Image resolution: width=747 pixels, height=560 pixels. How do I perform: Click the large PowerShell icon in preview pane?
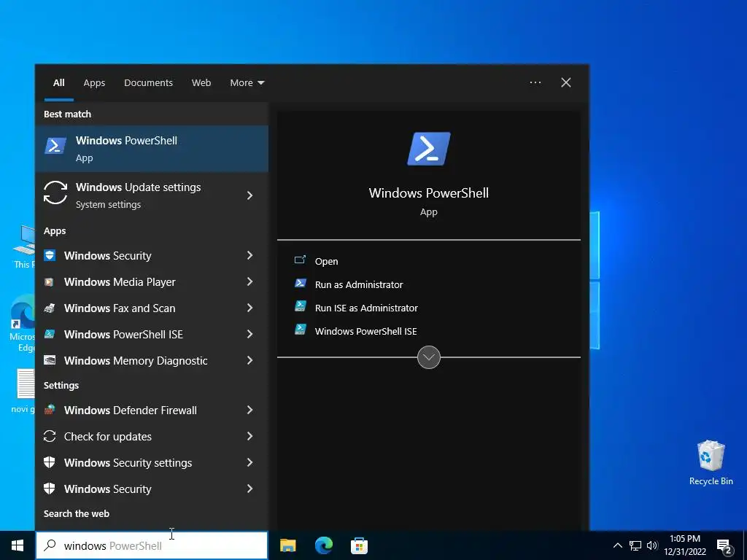[429, 149]
